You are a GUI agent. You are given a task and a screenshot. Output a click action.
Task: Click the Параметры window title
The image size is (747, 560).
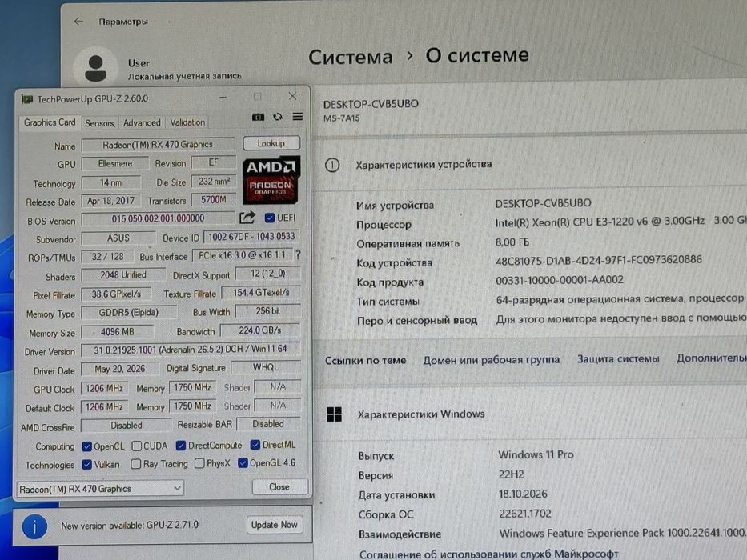[123, 22]
